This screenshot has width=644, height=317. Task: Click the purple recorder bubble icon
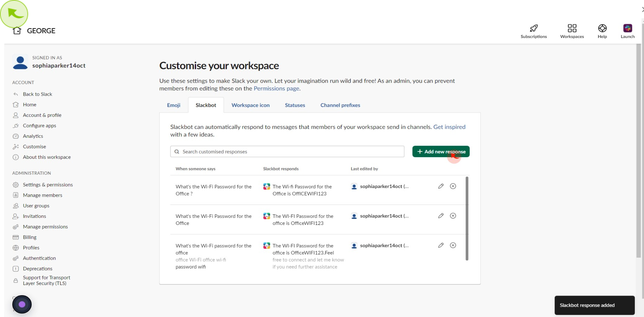22,304
